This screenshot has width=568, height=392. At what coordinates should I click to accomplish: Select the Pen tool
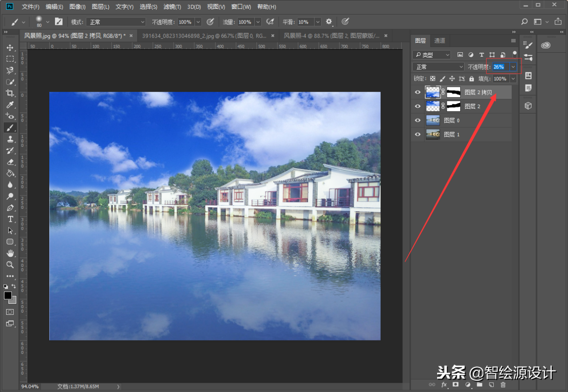(10, 208)
